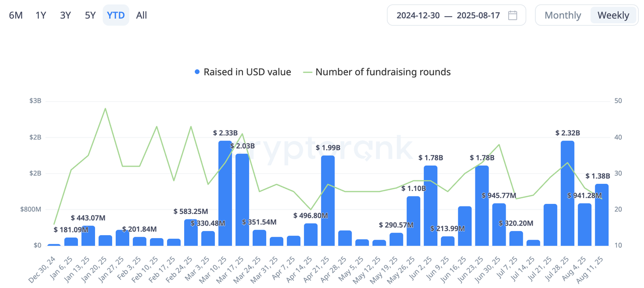The height and width of the screenshot is (288, 644).
Task: Edit end date 2025-08-17 field
Action: click(x=478, y=15)
